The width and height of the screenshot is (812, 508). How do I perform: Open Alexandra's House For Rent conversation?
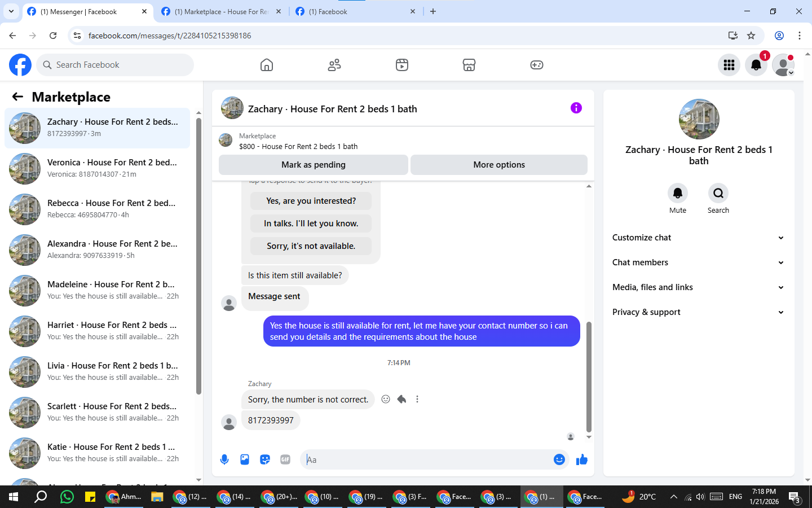(x=98, y=249)
